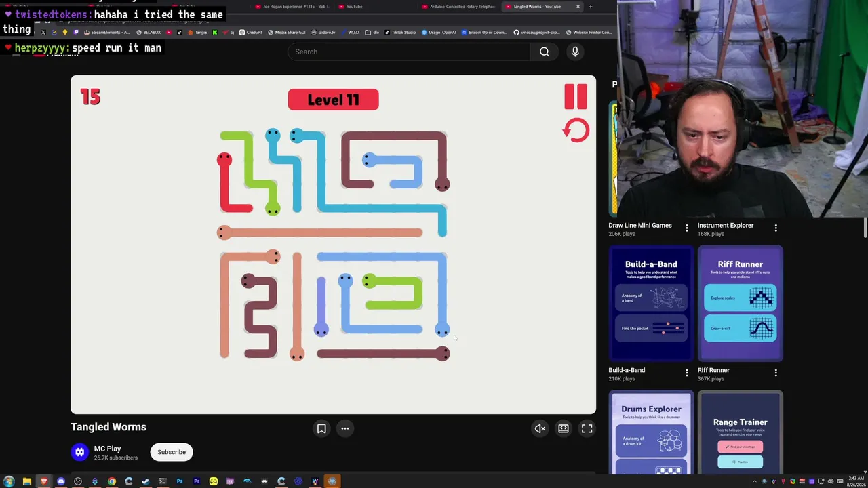Open the Bitcoin Up or Down bookmark
Screen dimensions: 868x488
pyautogui.click(x=484, y=32)
